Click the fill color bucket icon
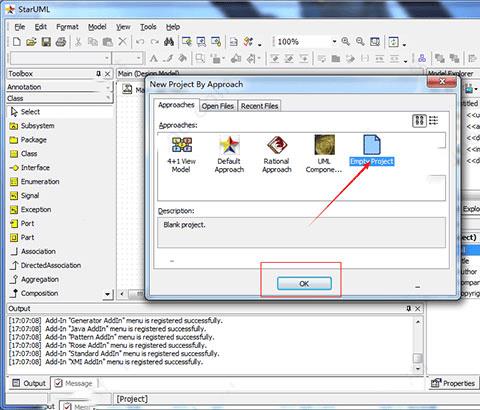This screenshot has height=410, width=480. pos(182,58)
